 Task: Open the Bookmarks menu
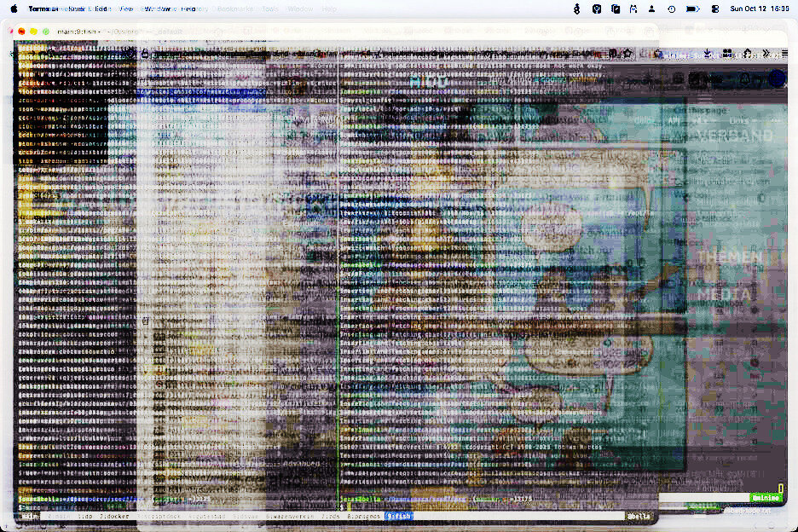click(x=235, y=9)
